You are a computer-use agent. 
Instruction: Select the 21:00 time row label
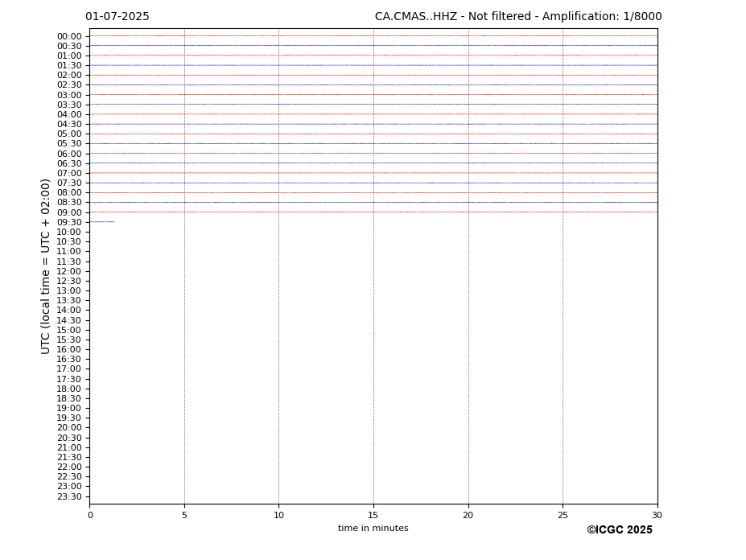[69, 447]
